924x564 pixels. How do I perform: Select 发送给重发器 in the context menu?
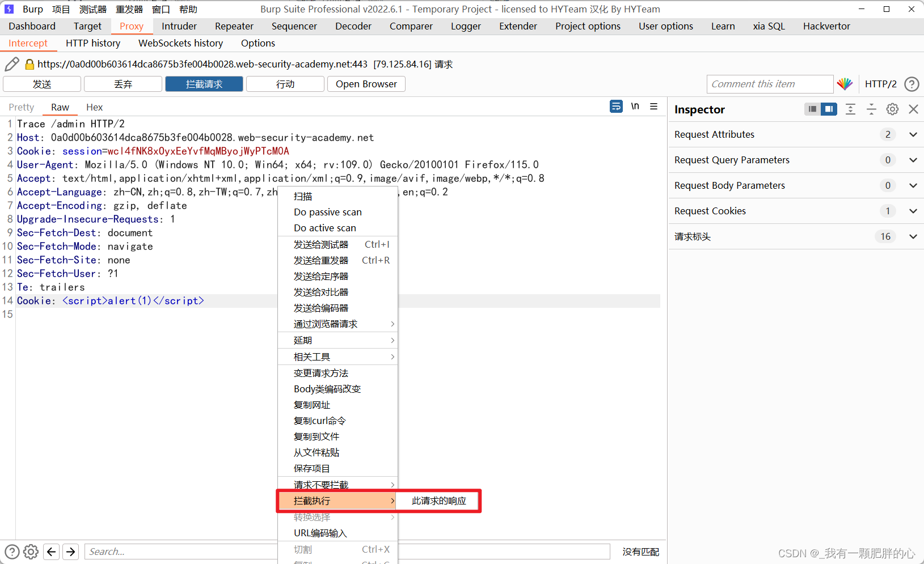point(338,260)
